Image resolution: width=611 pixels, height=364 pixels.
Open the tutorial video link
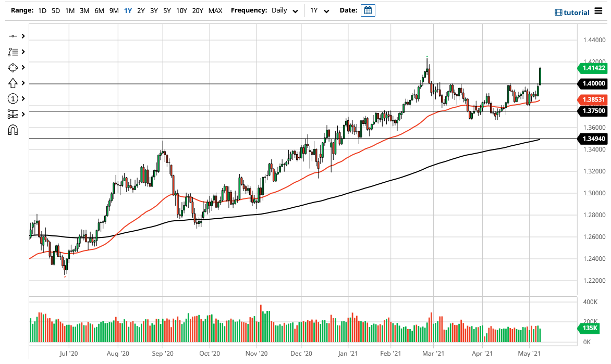(x=572, y=12)
